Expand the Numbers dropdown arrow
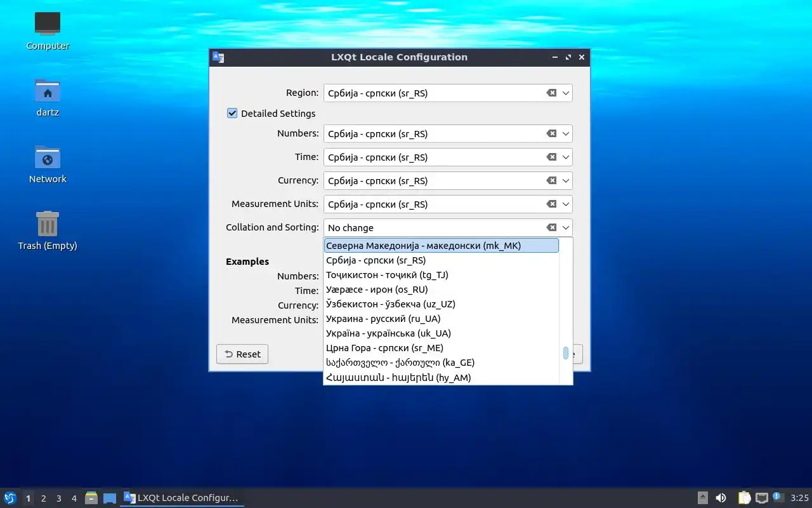This screenshot has height=508, width=812. 566,133
